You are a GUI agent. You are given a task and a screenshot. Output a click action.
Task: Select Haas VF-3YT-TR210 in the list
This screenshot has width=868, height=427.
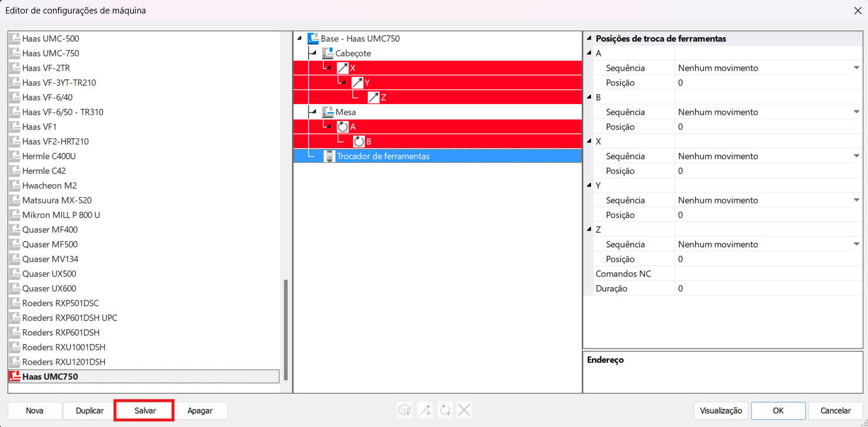click(59, 82)
